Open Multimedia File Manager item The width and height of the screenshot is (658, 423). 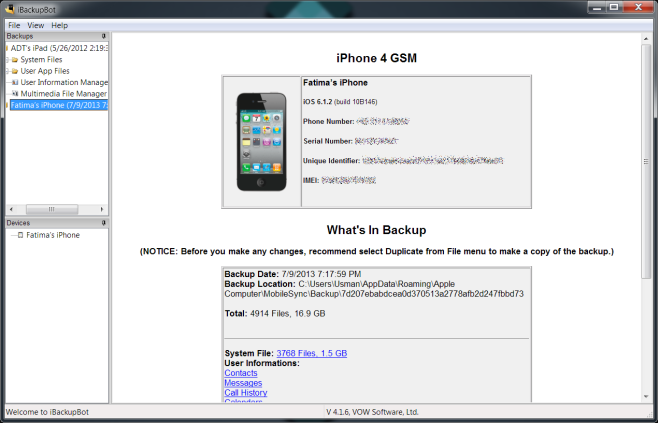coord(64,94)
